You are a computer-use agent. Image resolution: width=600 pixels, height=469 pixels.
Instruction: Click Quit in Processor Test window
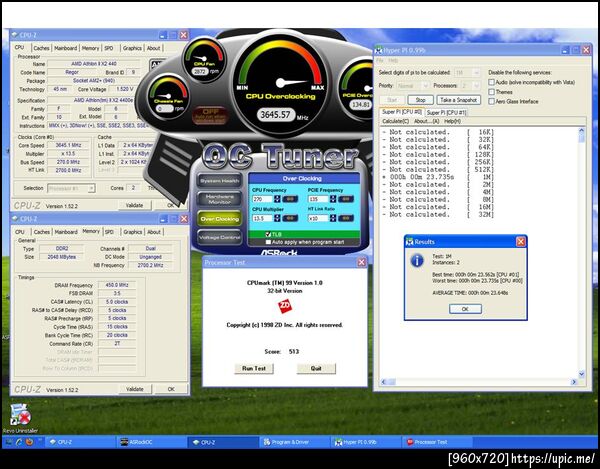pos(316,368)
